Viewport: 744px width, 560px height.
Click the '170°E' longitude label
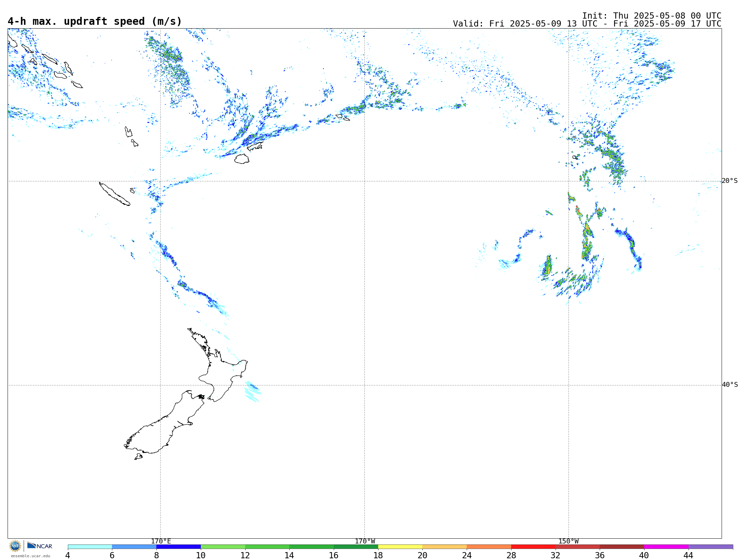[161, 541]
